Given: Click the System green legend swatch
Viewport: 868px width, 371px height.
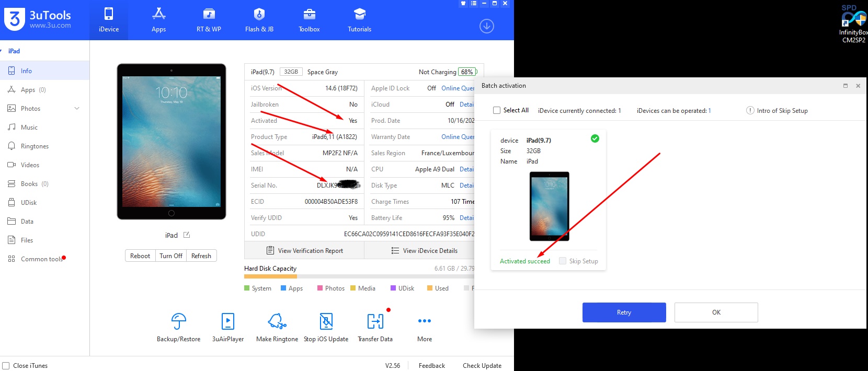Looking at the screenshot, I should (x=247, y=288).
